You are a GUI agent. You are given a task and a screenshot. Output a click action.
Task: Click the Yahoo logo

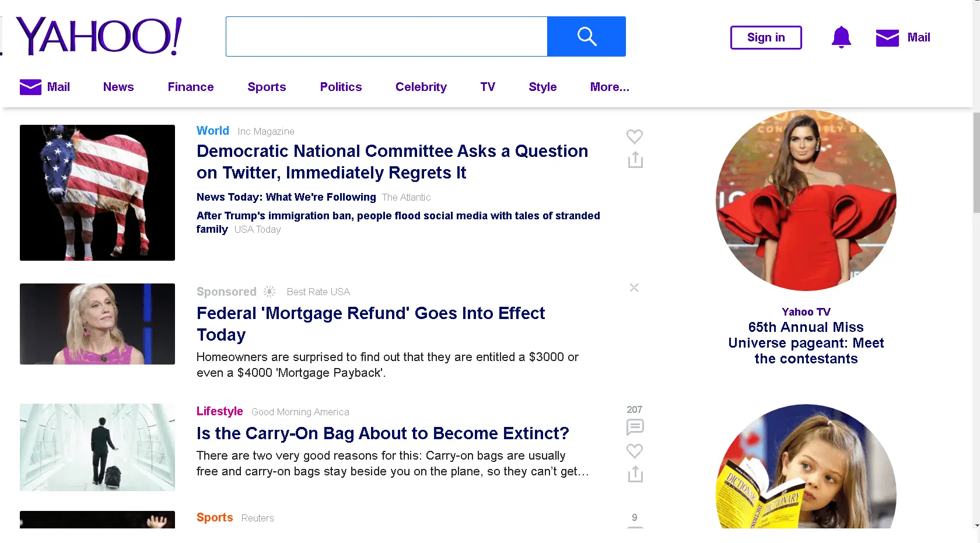(99, 36)
